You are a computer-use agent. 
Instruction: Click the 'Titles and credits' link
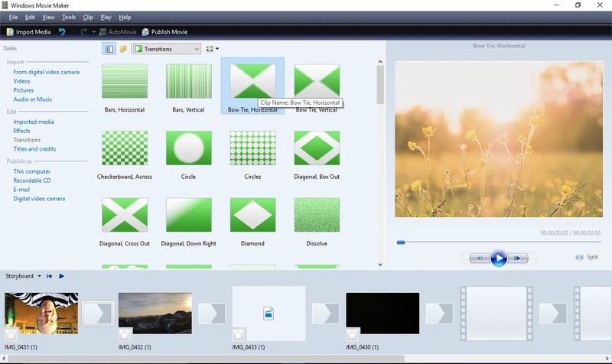34,149
